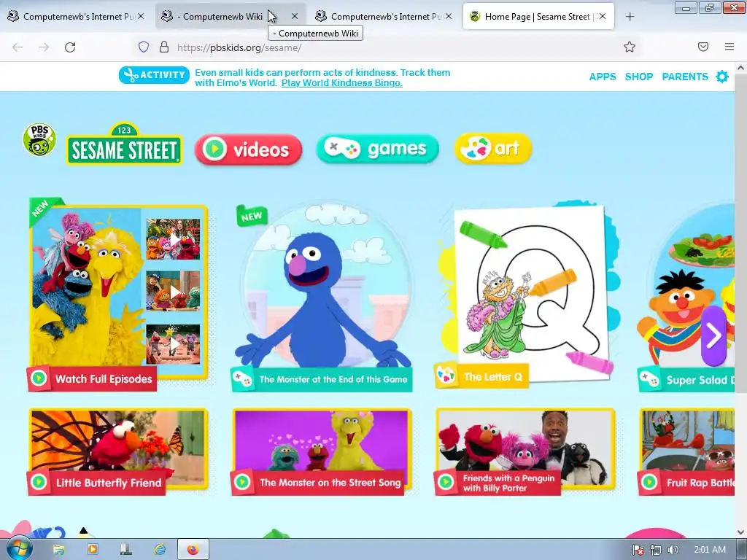The image size is (747, 560).
Task: Click the padlock site info icon
Action: [164, 47]
